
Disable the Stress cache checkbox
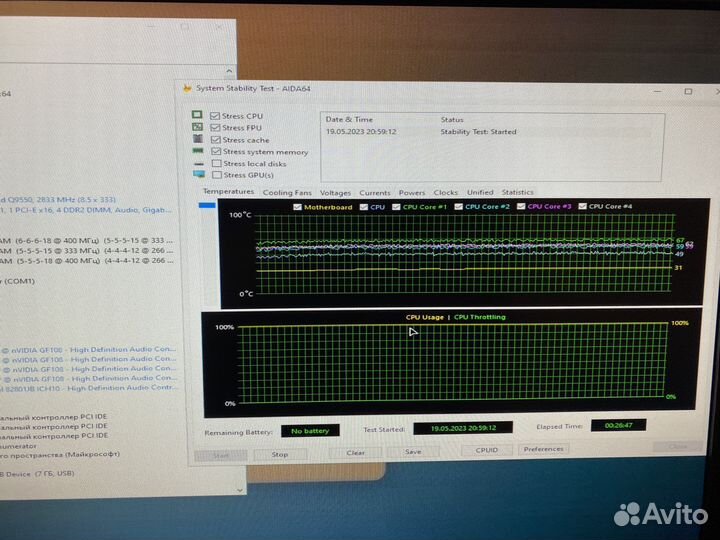click(x=215, y=140)
